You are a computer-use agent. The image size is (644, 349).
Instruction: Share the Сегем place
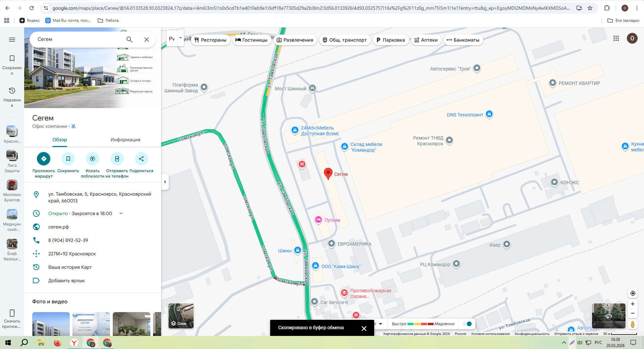(x=141, y=159)
